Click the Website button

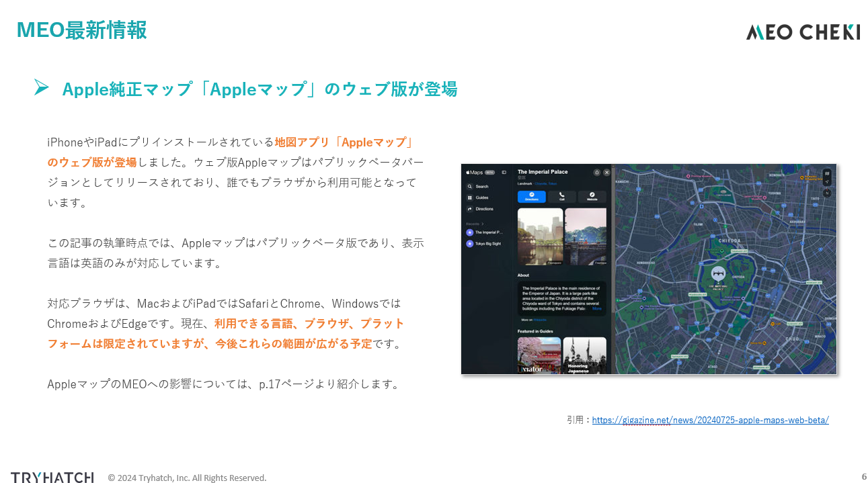[x=592, y=197]
